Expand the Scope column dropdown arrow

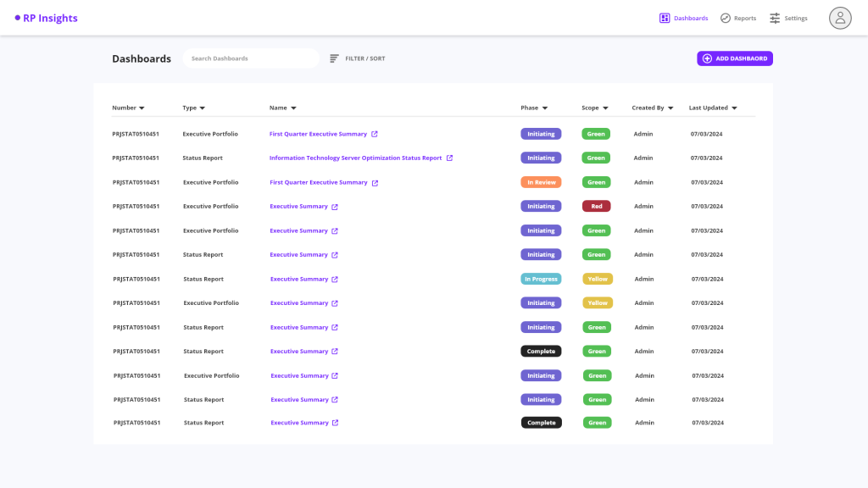(x=606, y=108)
